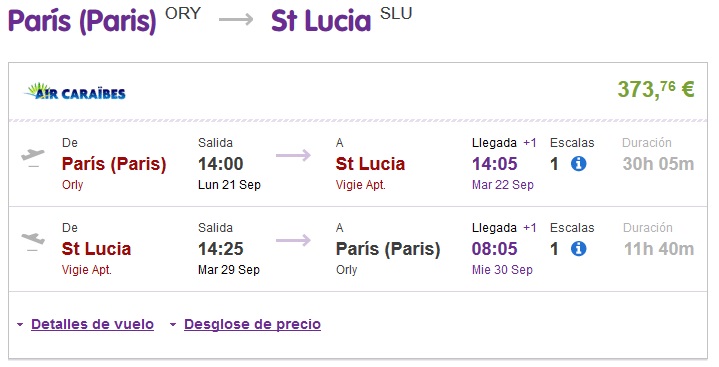Click the purple arrow in outbound flight row
Image resolution: width=719 pixels, height=367 pixels.
[x=293, y=155]
